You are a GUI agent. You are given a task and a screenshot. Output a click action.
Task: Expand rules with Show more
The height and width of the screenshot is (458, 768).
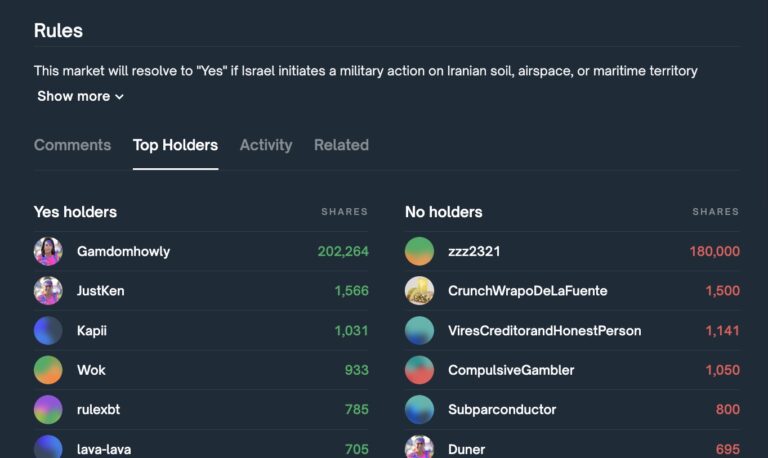(x=80, y=96)
